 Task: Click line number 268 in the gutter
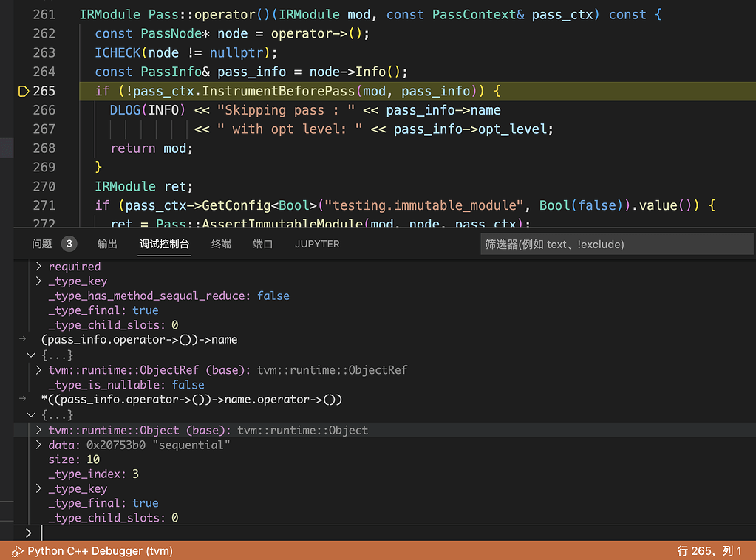click(x=44, y=148)
